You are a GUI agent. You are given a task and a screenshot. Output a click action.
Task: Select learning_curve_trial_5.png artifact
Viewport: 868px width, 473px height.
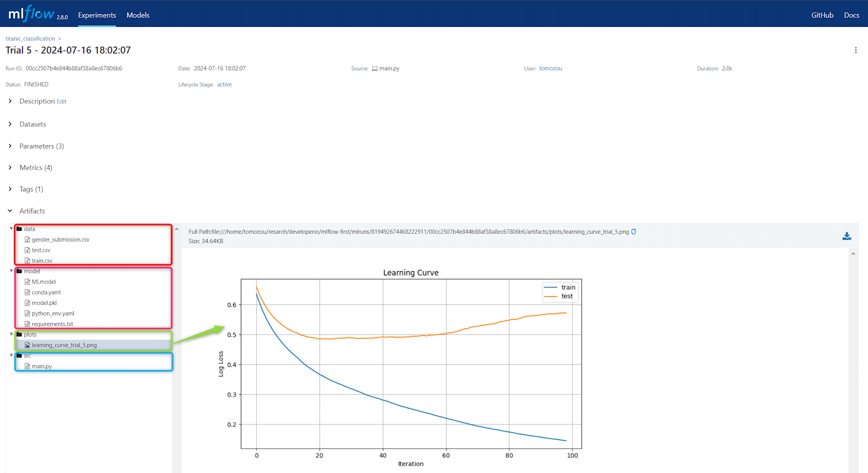pos(64,345)
